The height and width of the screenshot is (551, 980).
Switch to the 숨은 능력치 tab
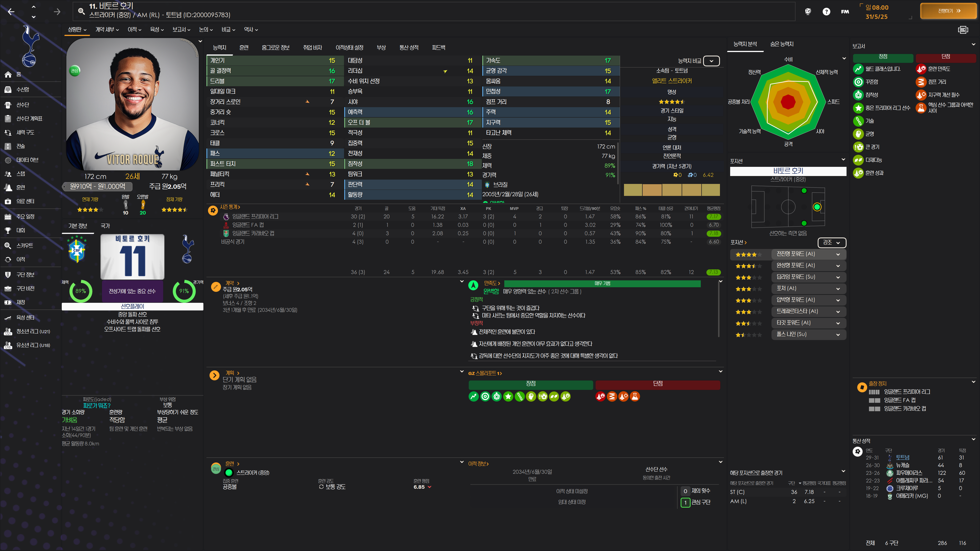pos(781,44)
